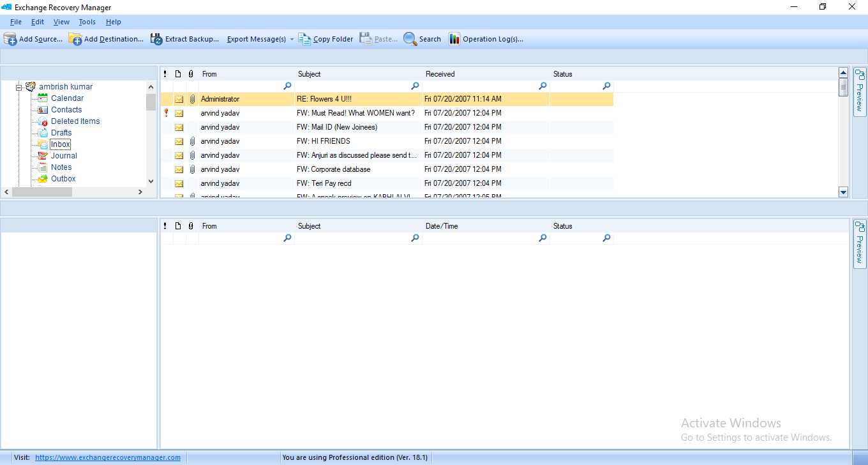The image size is (868, 465).
Task: Click the Status filter magnifier in bottom list
Action: pyautogui.click(x=606, y=238)
